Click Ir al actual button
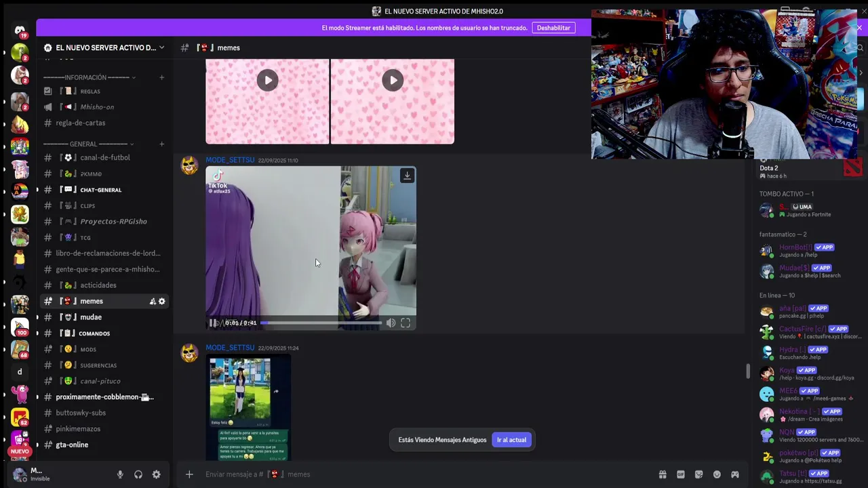868x488 pixels. click(511, 440)
